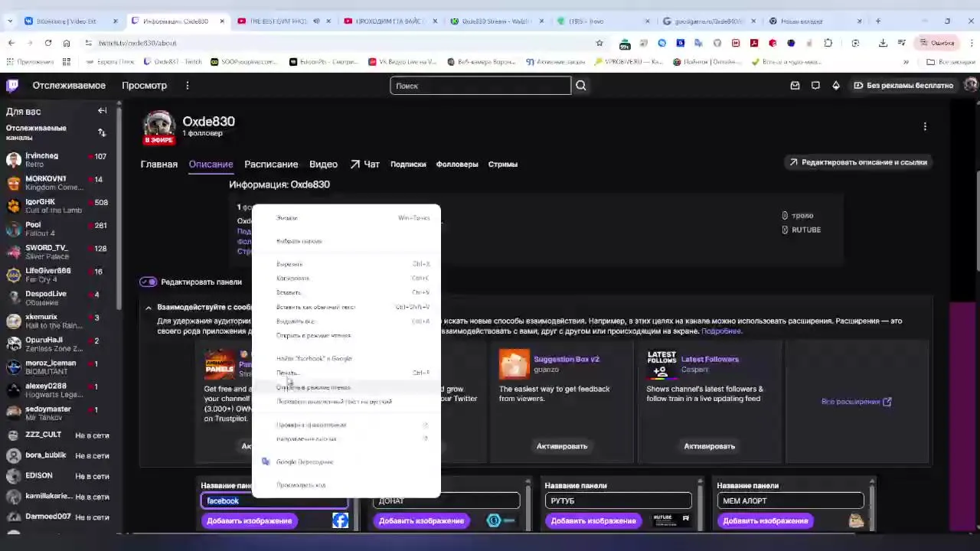Open the browser downloads icon
Screen dimensions: 980x551
tap(883, 43)
